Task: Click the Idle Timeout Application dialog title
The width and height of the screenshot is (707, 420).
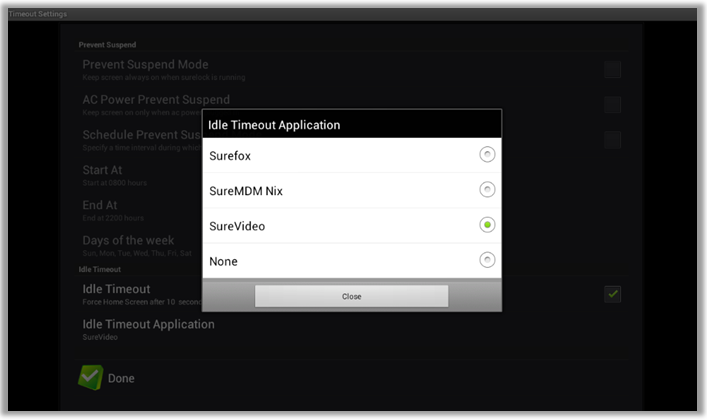Action: [274, 125]
